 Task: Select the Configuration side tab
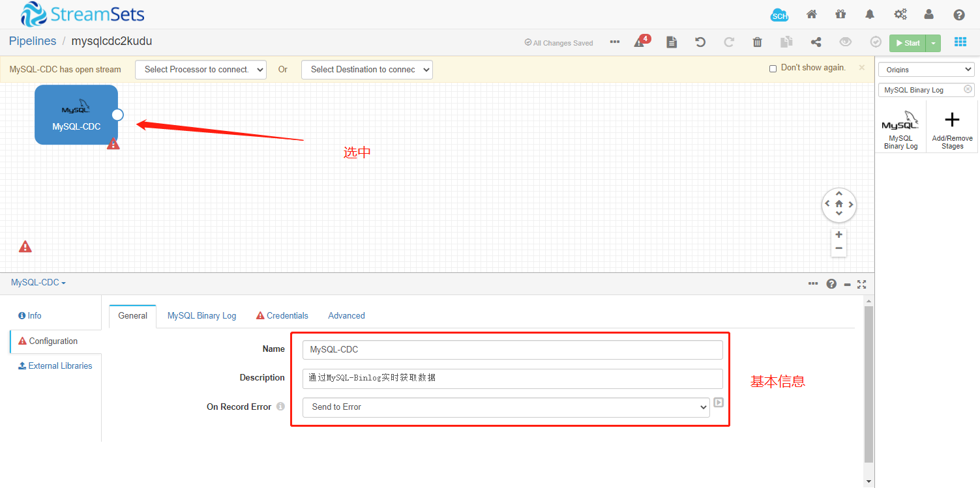click(x=55, y=341)
